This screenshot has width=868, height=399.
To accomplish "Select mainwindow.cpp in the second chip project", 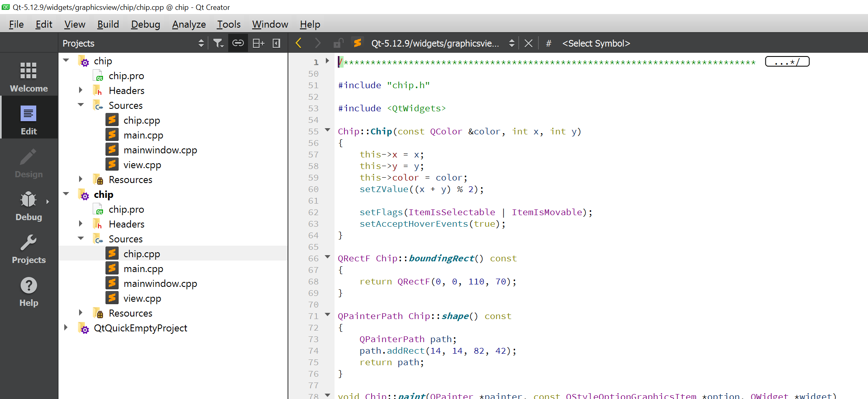I will (x=160, y=284).
